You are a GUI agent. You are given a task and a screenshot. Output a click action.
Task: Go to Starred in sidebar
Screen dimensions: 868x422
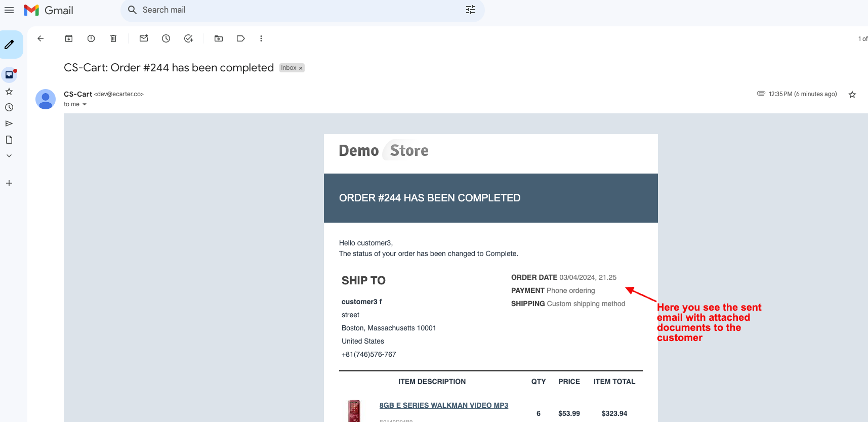9,92
